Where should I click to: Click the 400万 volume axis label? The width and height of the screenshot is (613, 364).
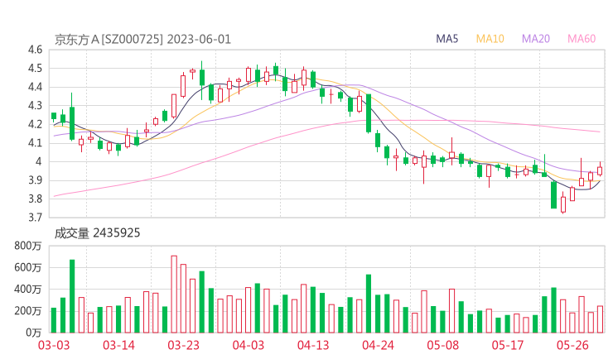[28, 289]
